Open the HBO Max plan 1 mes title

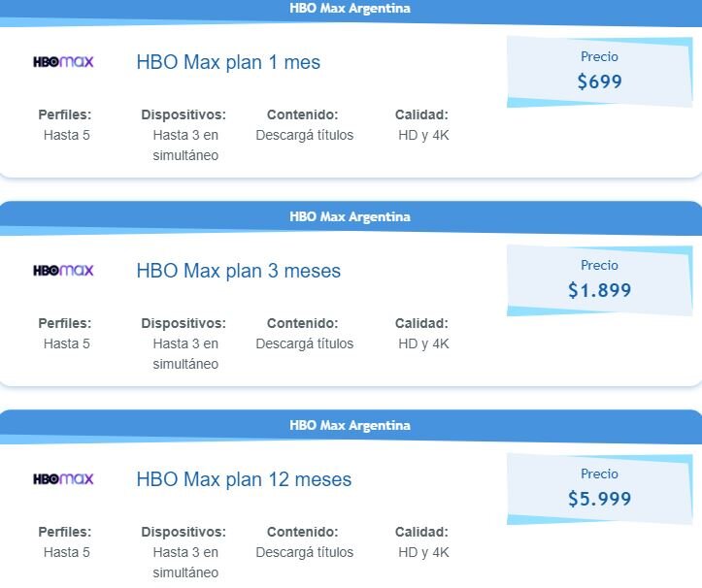click(x=228, y=62)
